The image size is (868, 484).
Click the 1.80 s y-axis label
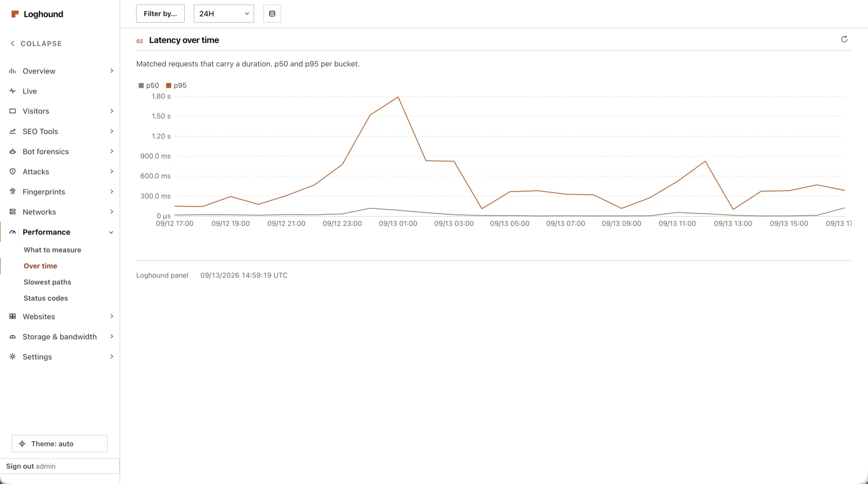coord(161,97)
